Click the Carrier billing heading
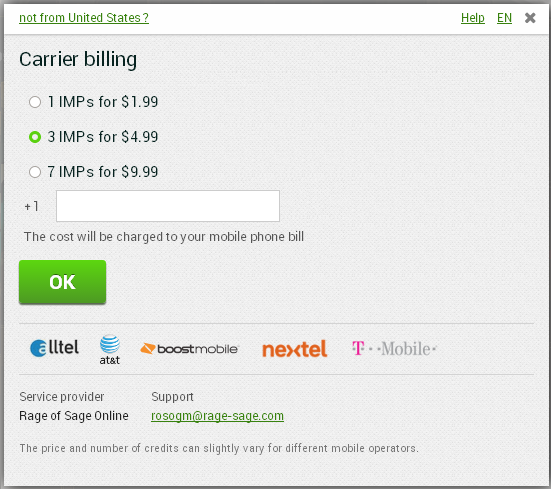This screenshot has width=551, height=489. [x=78, y=59]
